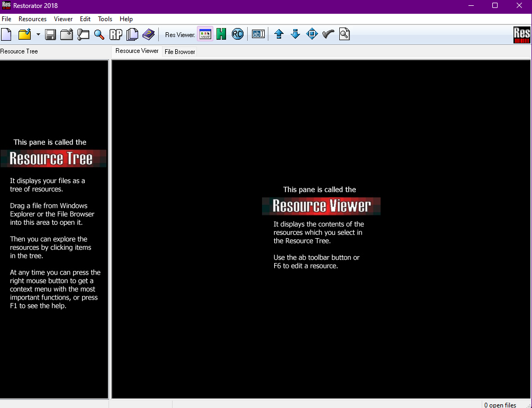532x408 pixels.
Task: Open a file with the yellow folder icon
Action: [25, 34]
